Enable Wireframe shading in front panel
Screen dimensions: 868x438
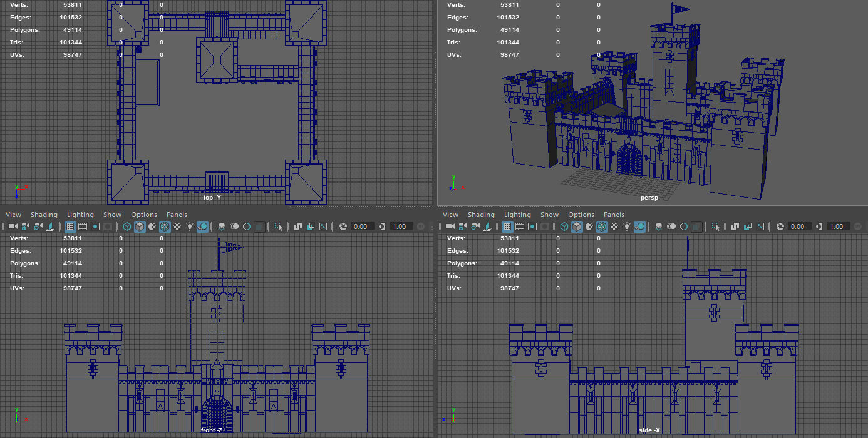pyautogui.click(x=127, y=227)
